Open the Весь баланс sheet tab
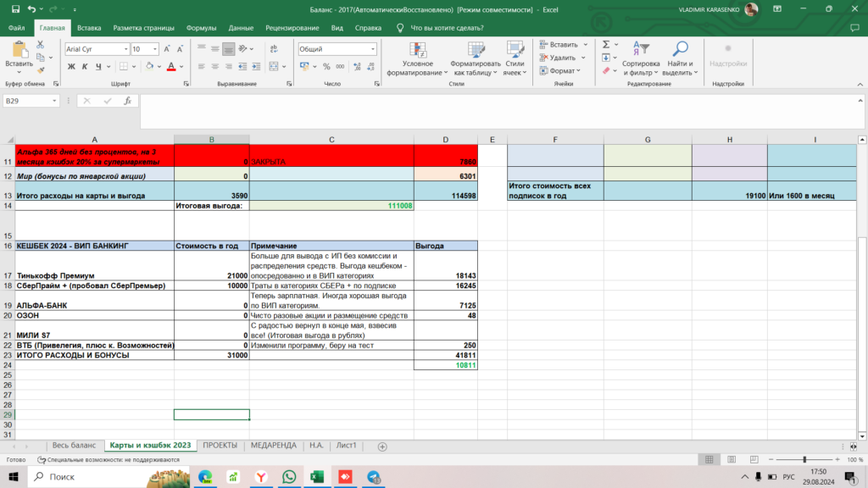 [x=75, y=446]
